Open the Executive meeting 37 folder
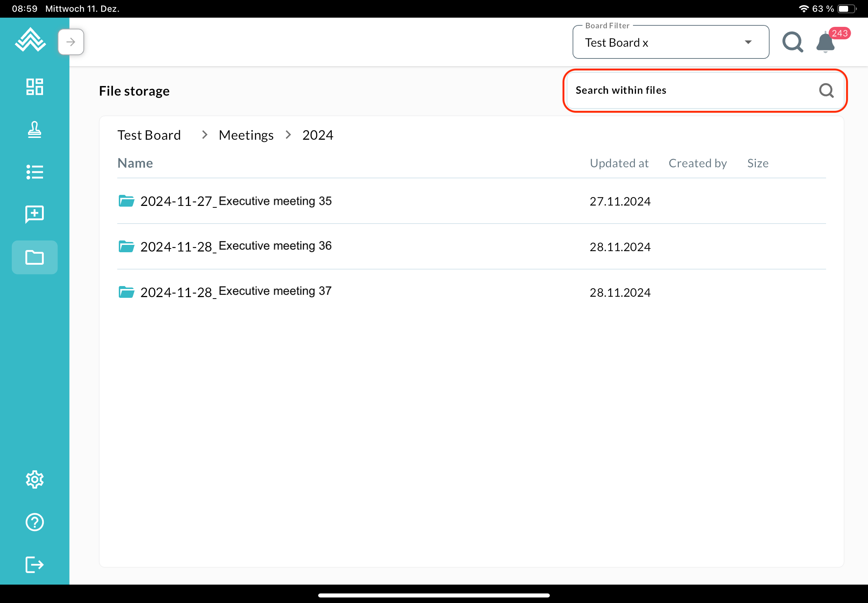Image resolution: width=868 pixels, height=603 pixels. [x=236, y=292]
